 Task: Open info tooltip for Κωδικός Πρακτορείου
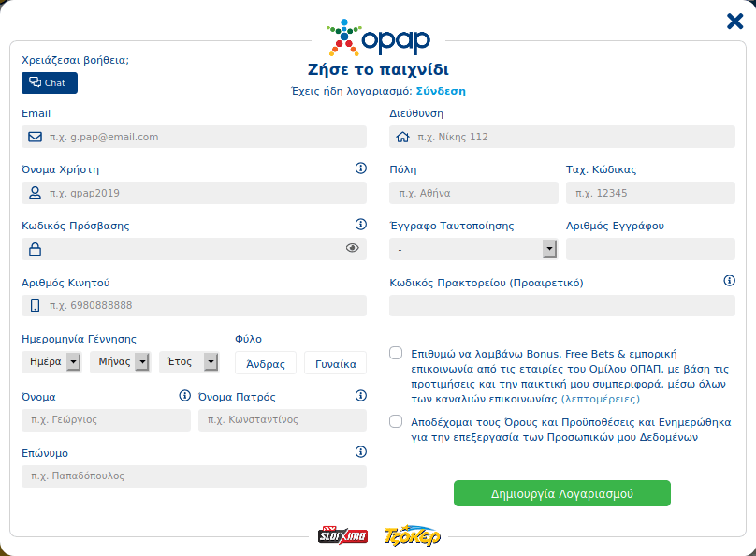[730, 281]
